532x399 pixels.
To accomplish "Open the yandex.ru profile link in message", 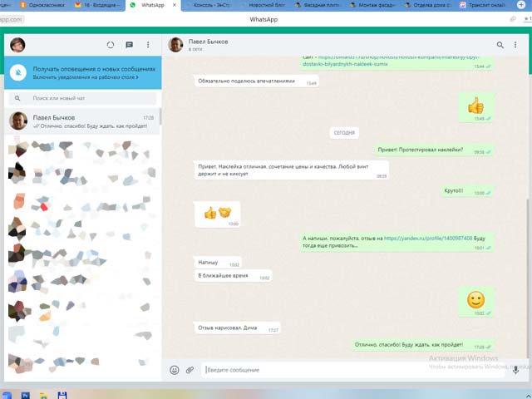I will tap(428, 239).
